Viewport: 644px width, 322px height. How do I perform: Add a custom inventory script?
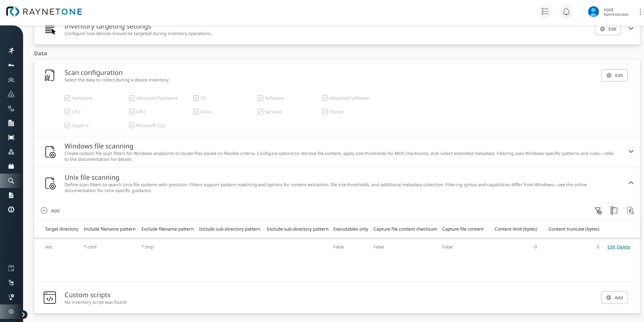point(614,298)
